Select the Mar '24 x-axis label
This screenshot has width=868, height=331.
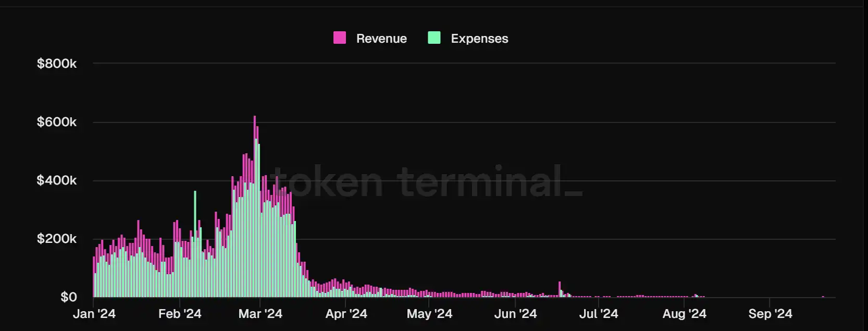click(x=260, y=314)
